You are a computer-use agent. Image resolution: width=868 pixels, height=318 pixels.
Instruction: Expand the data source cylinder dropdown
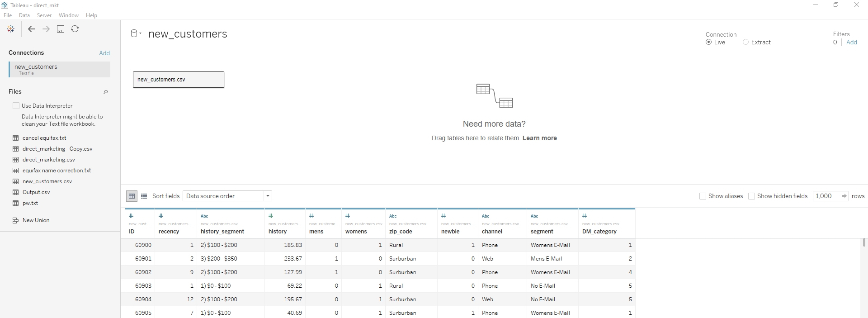coord(136,33)
